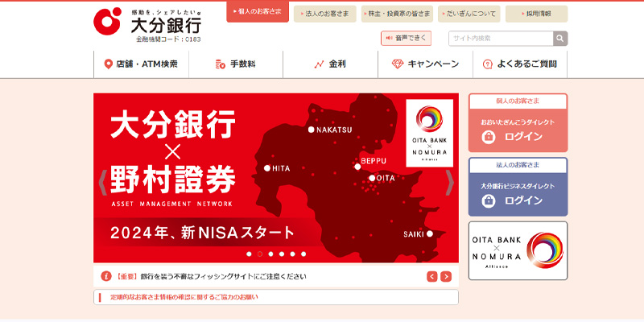Click the coin icon beside 手数料
644x322 pixels.
coord(220,64)
